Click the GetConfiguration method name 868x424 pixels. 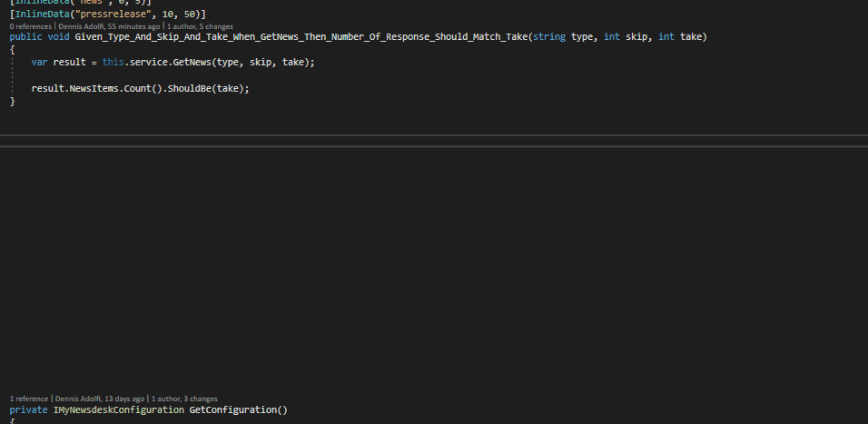[233, 410]
